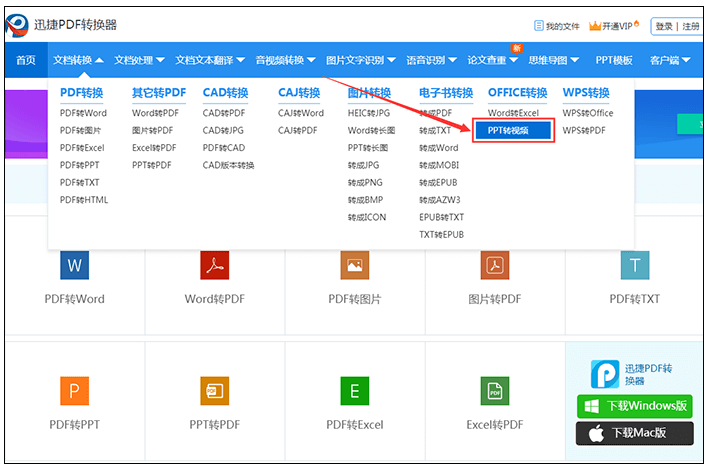Expand the 客户端 dropdown
724x468 pixels.
pyautogui.click(x=670, y=60)
